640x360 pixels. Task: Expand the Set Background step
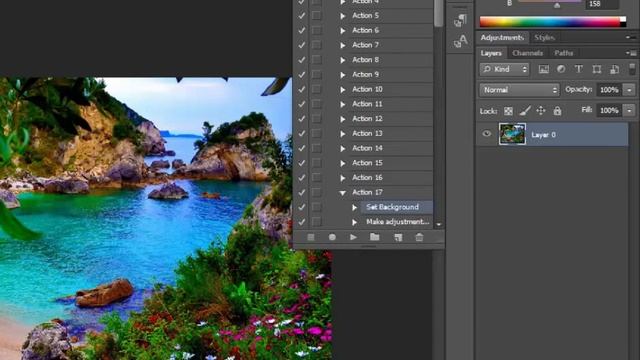355,207
